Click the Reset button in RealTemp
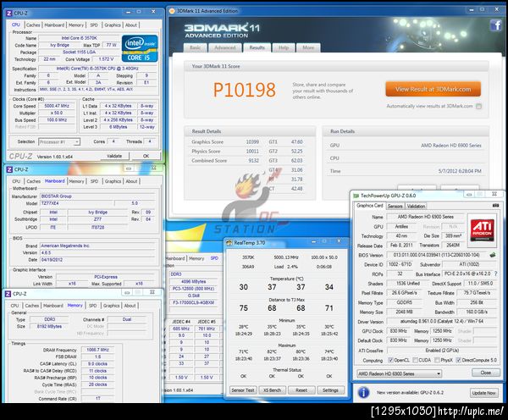 (x=301, y=390)
